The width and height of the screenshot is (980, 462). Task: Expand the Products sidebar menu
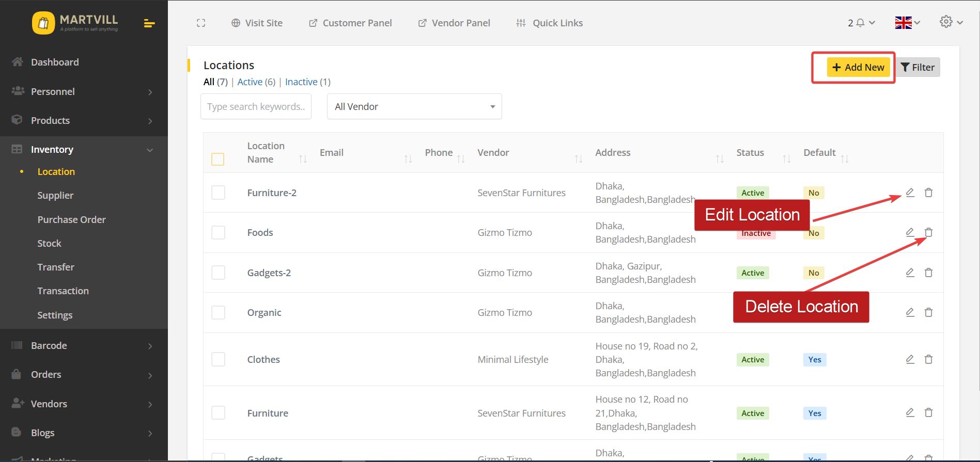[84, 121]
